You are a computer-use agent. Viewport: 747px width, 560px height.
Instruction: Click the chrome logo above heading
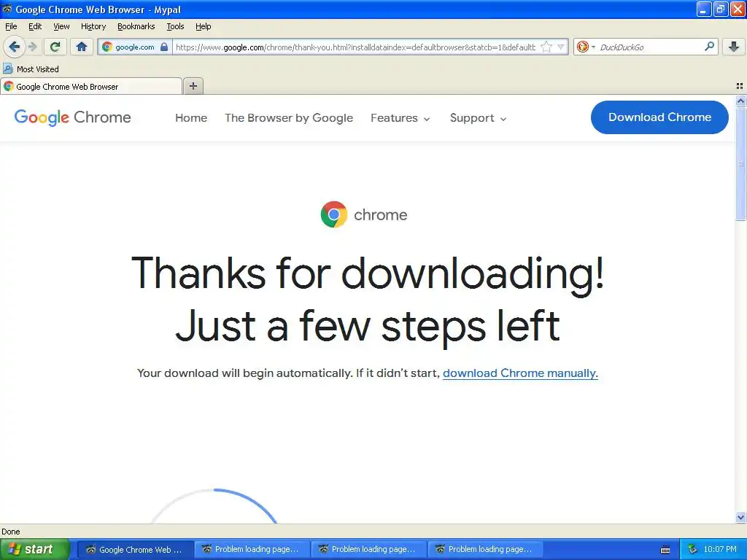click(x=364, y=214)
